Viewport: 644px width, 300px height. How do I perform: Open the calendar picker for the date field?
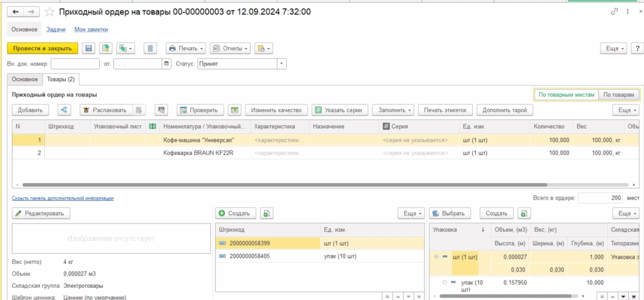point(166,64)
